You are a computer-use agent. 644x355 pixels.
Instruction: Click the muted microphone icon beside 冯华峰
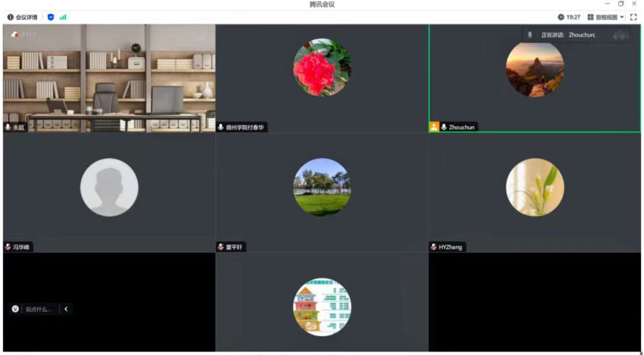tap(8, 247)
